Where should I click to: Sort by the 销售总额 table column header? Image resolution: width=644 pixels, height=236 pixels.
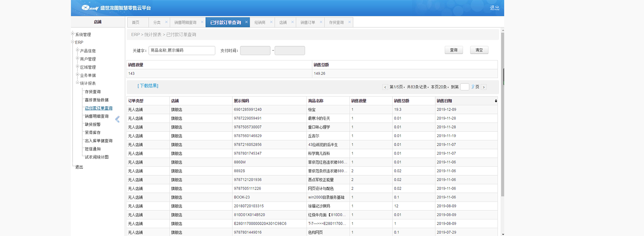click(414, 101)
